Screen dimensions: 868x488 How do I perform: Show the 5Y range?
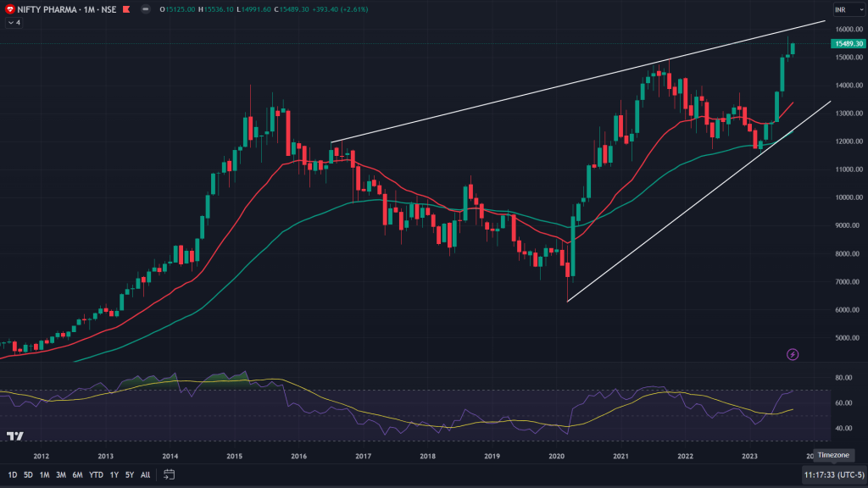point(130,474)
